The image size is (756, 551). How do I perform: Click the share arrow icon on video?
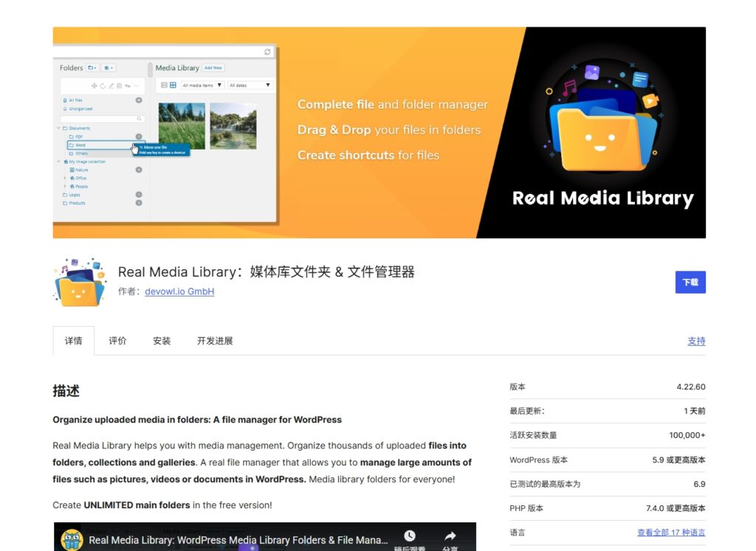(450, 536)
